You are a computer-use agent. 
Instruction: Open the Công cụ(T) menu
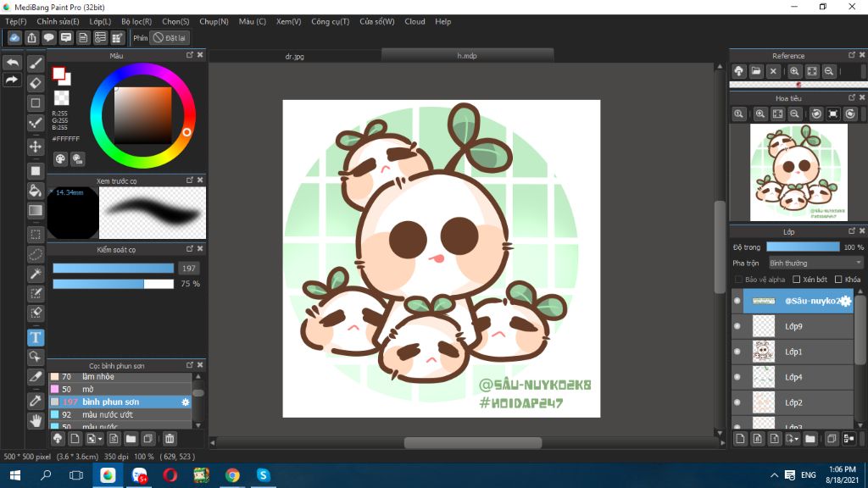[330, 21]
